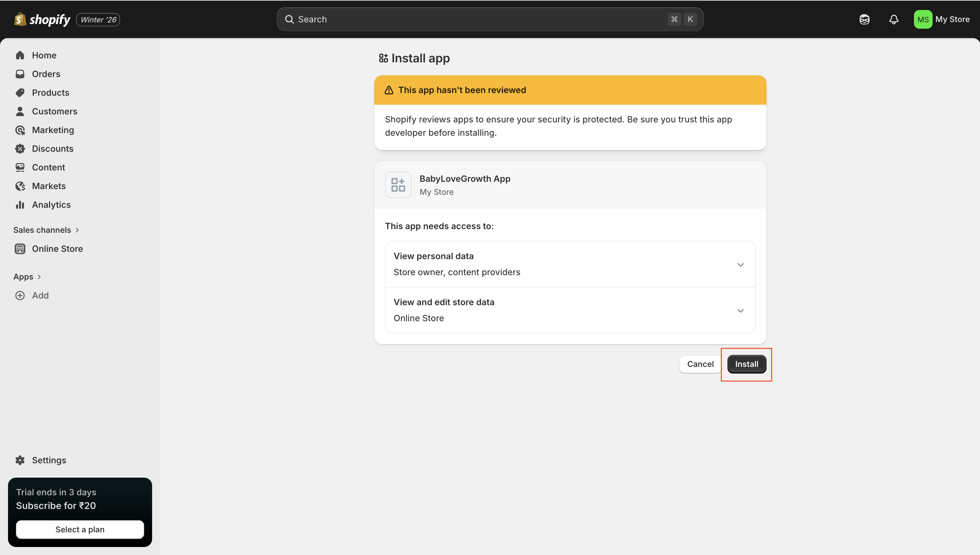980x555 pixels.
Task: Open Orders via its inbox icon
Action: coord(20,74)
